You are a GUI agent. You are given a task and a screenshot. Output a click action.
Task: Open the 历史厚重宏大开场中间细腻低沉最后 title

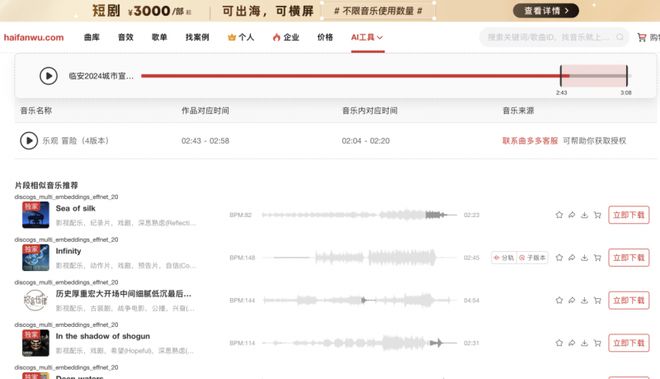tap(123, 294)
